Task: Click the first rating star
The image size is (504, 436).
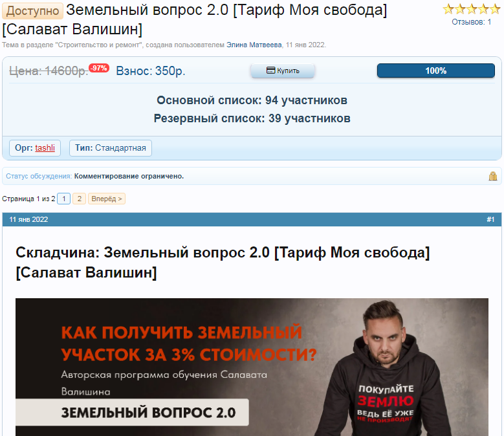Action: pyautogui.click(x=448, y=9)
